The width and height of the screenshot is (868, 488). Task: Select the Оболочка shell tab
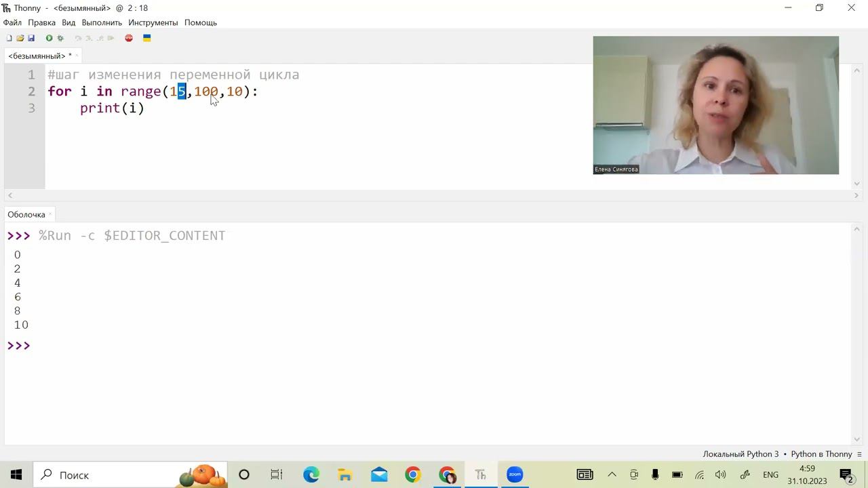click(x=26, y=214)
